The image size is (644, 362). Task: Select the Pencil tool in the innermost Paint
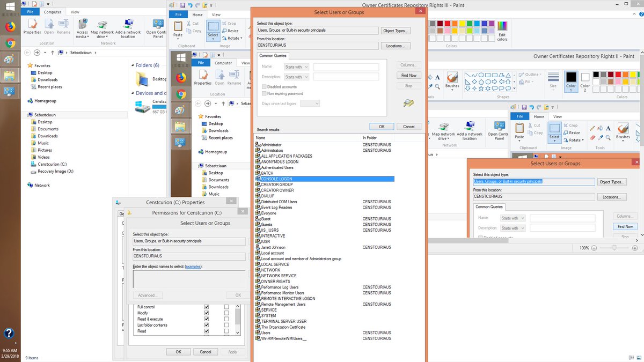pyautogui.click(x=592, y=128)
